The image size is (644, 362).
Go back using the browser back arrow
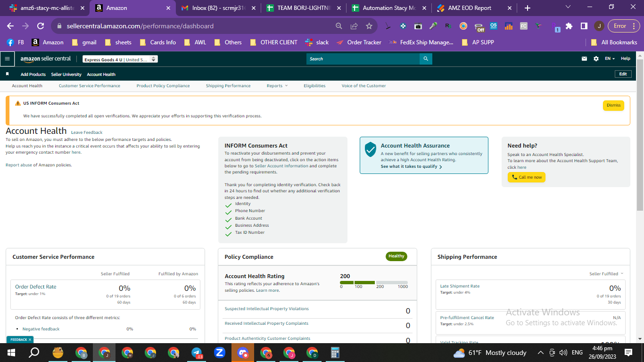pos(10,26)
